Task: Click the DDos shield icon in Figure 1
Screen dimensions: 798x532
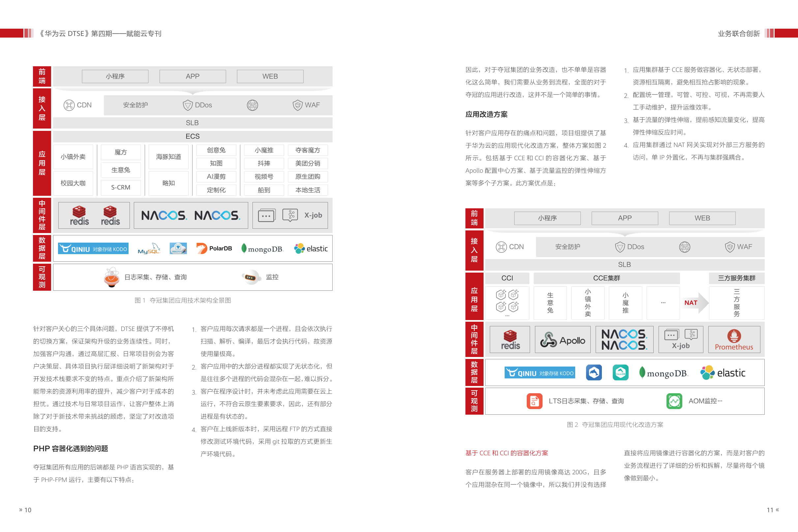Action: [188, 105]
